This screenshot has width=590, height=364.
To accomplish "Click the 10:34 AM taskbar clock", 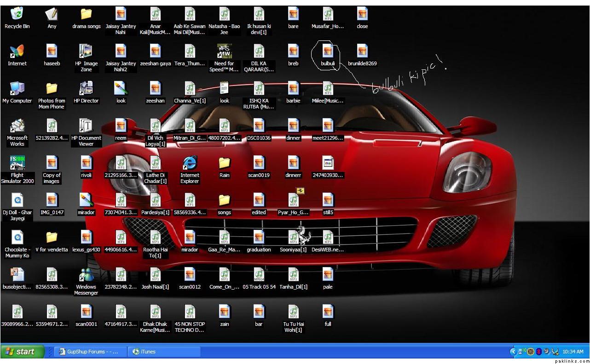I will (x=573, y=352).
